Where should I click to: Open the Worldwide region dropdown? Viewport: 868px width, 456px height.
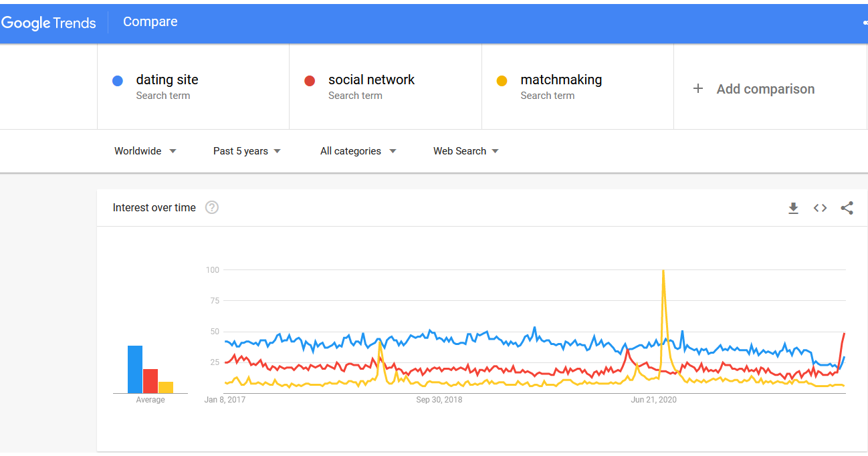pos(145,151)
